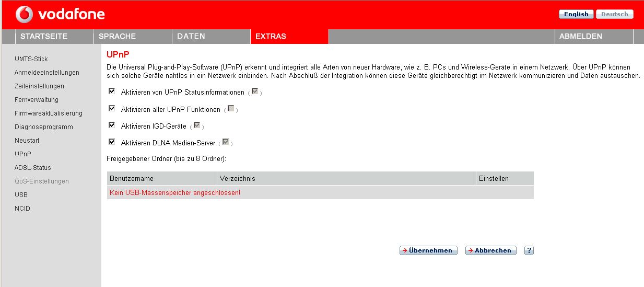This screenshot has height=287, width=644.
Task: Click the Verzeichnis column header
Action: point(346,178)
